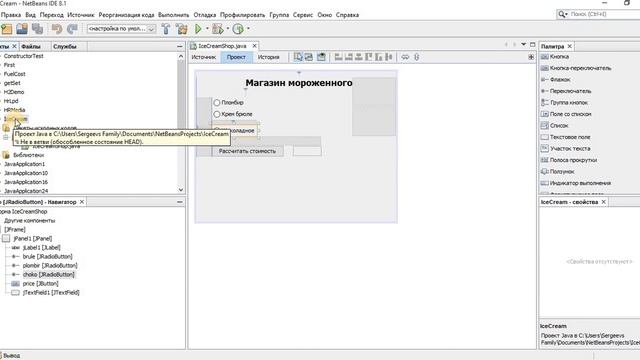The width and height of the screenshot is (640, 360).
Task: Open the Profile Project dropdown arrow
Action: (248, 29)
